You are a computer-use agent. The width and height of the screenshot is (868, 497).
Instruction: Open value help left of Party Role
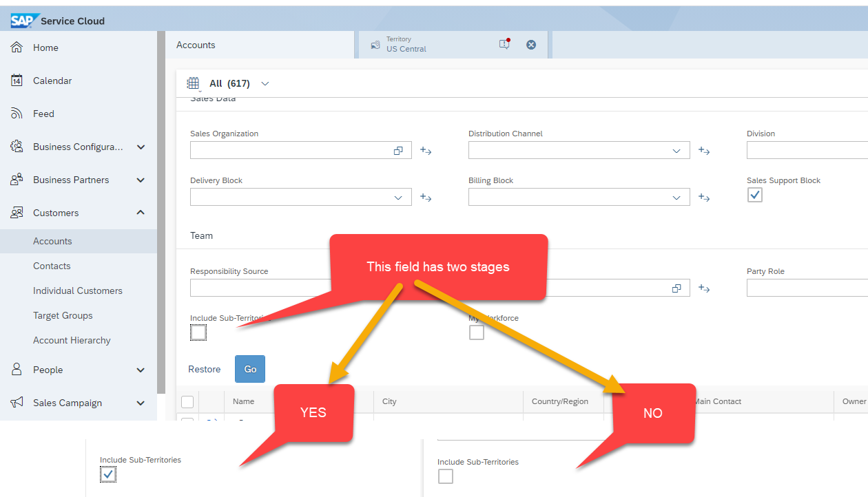coord(676,288)
